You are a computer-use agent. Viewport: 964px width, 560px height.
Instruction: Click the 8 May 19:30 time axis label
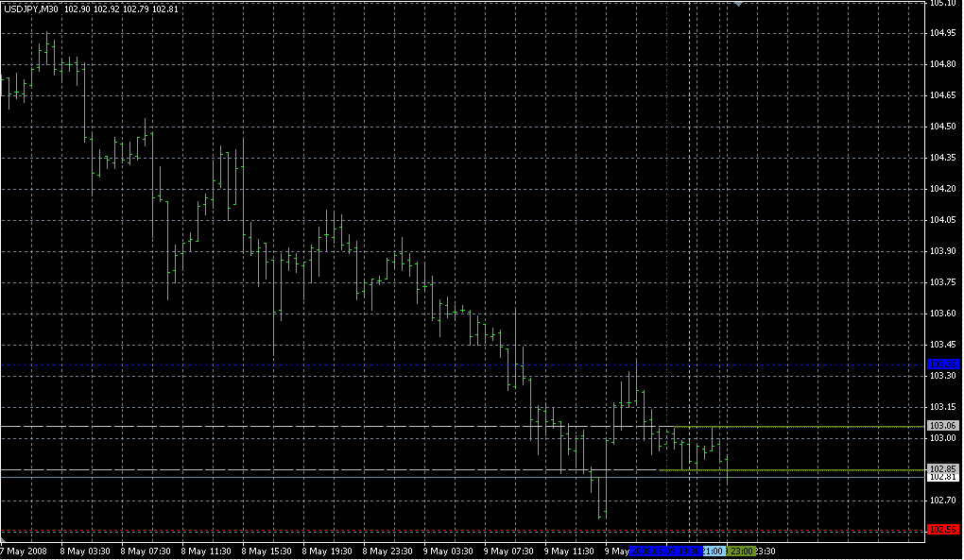click(326, 551)
